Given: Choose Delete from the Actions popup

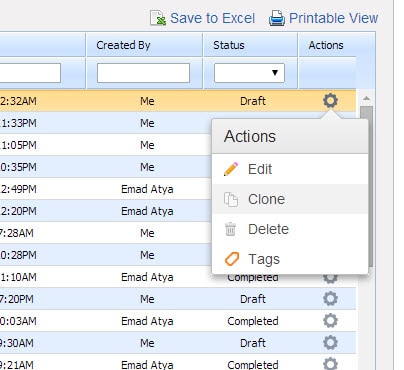Looking at the screenshot, I should pos(290,229).
